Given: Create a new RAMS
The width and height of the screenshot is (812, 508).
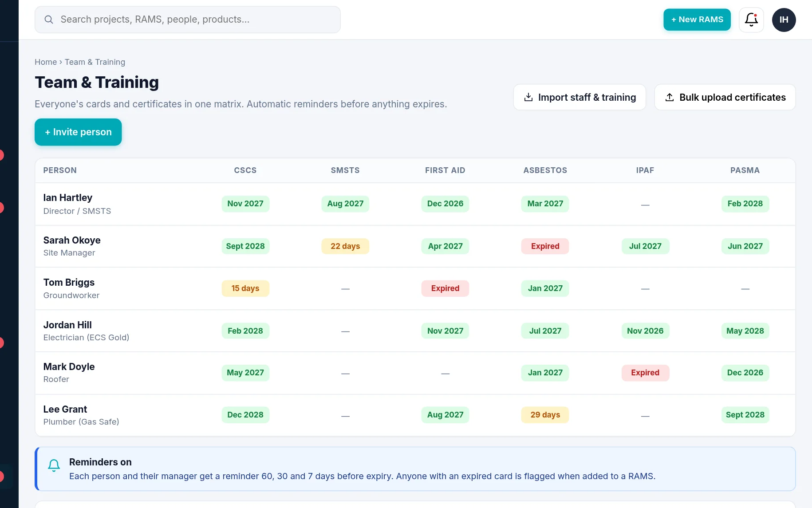Looking at the screenshot, I should (697, 20).
